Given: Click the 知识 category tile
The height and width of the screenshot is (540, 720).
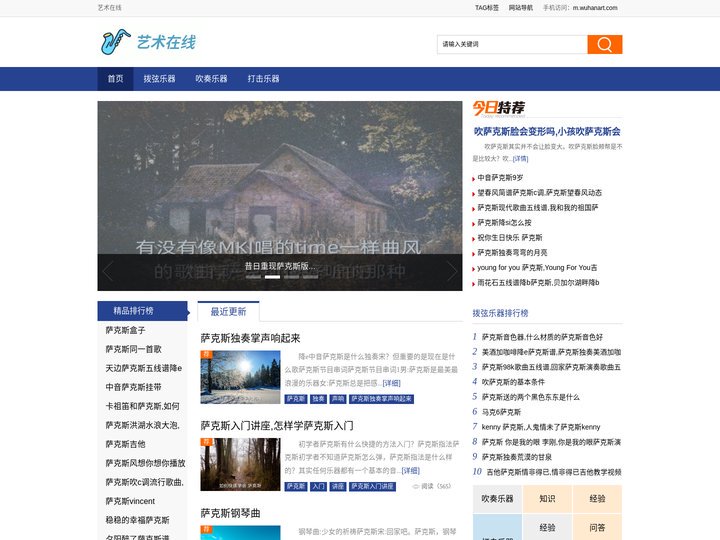Looking at the screenshot, I should click(x=547, y=499).
